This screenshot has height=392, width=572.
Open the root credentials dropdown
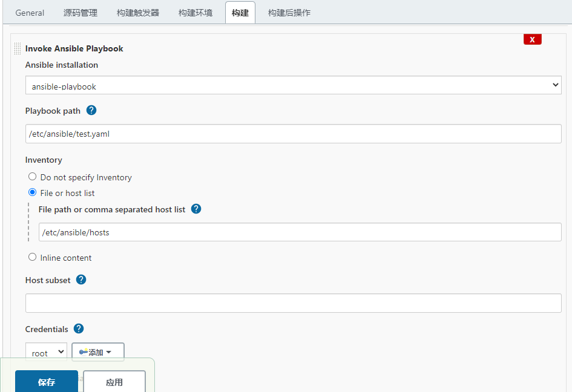click(x=47, y=352)
